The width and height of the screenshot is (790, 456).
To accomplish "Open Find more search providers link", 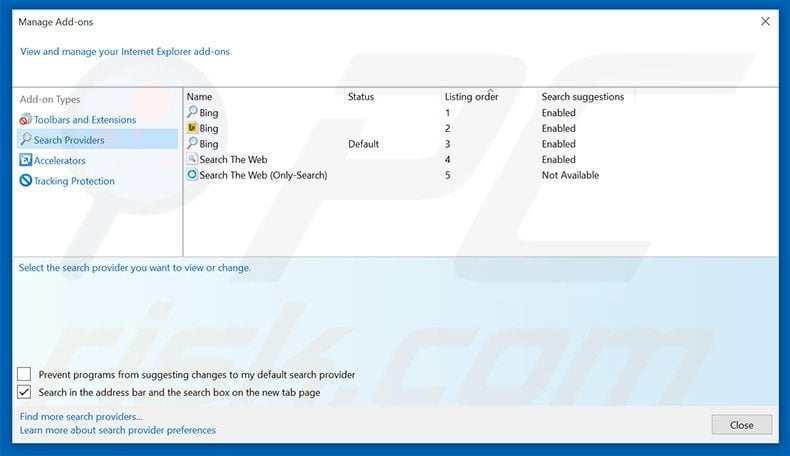I will point(81,417).
